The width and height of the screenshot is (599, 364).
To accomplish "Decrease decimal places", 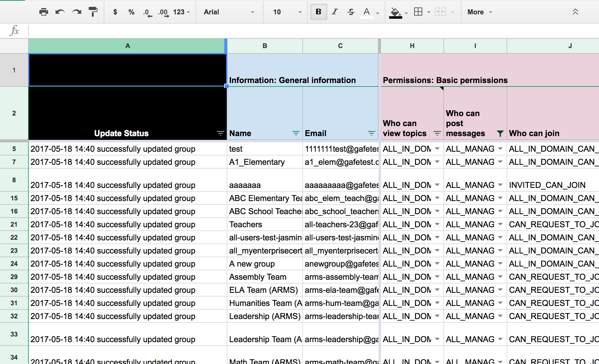I will [x=147, y=12].
